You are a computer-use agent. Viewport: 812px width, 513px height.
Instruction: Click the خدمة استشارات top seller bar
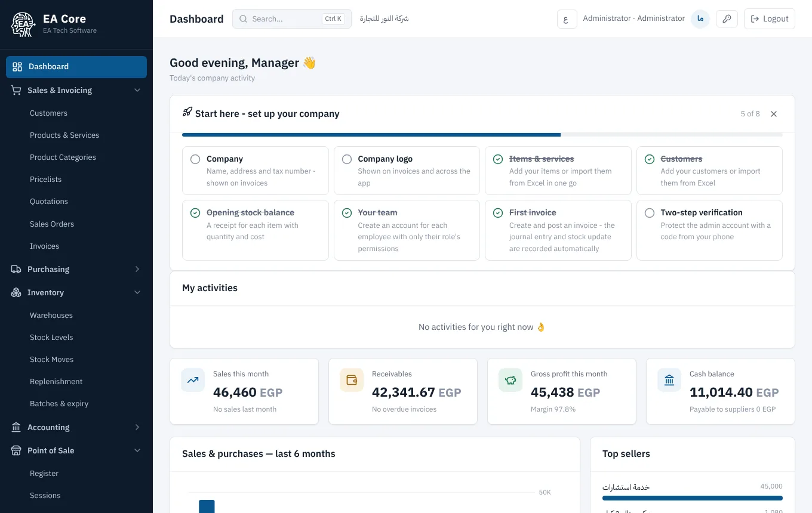[693, 498]
